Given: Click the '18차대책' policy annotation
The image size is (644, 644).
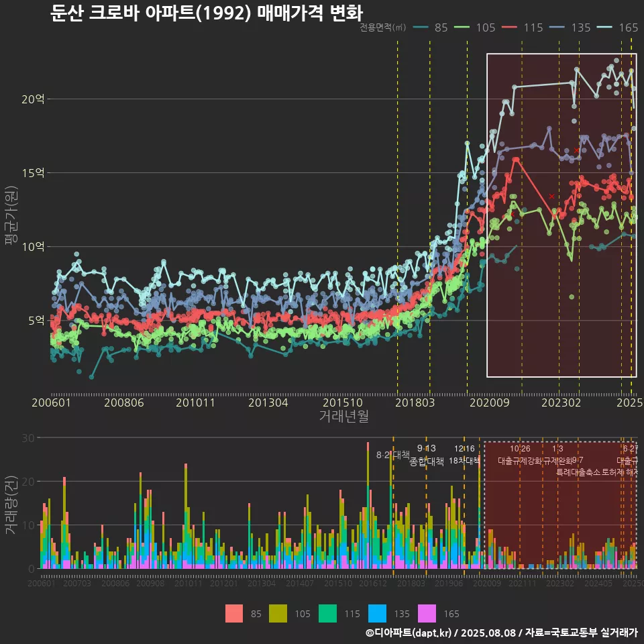Looking at the screenshot, I should (464, 460).
